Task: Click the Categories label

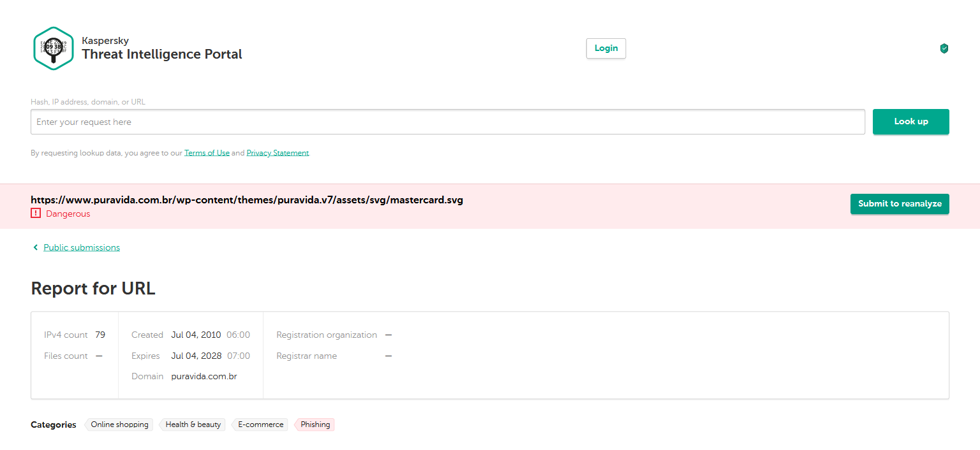Action: 54,425
